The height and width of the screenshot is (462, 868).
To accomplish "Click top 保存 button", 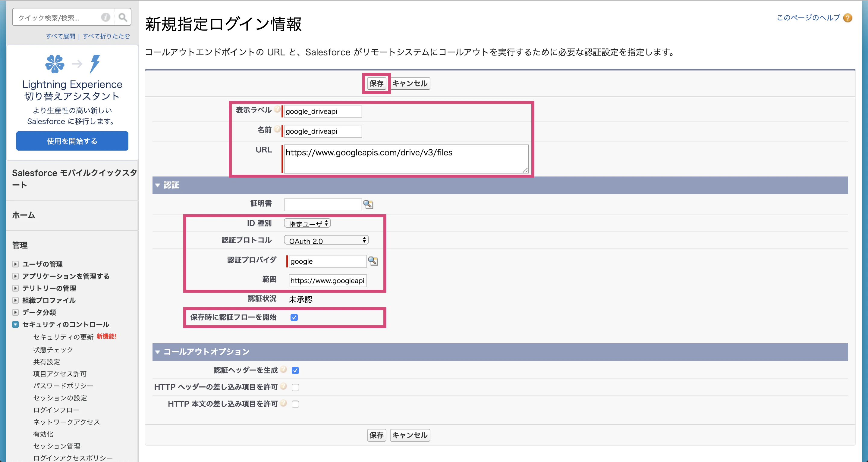I will pyautogui.click(x=376, y=83).
